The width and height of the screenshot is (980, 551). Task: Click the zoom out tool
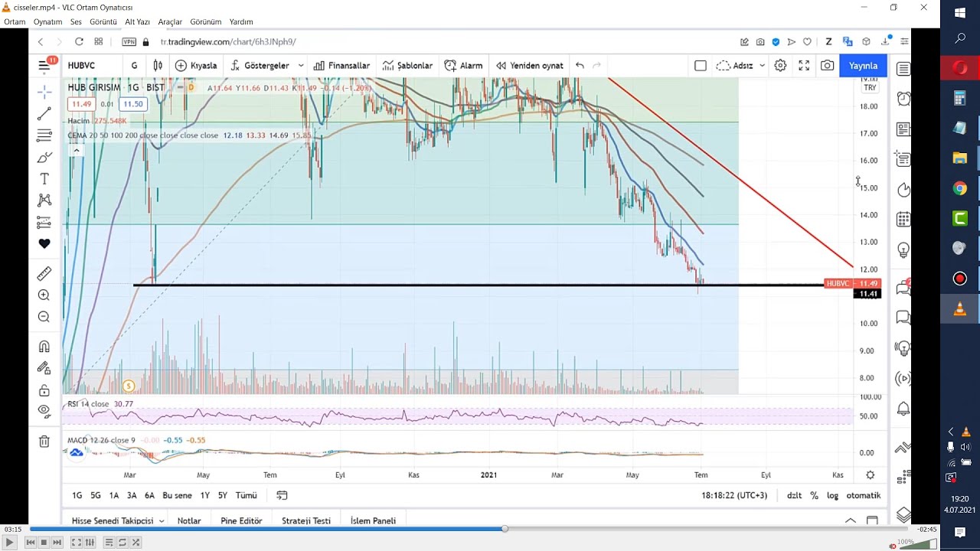point(44,317)
